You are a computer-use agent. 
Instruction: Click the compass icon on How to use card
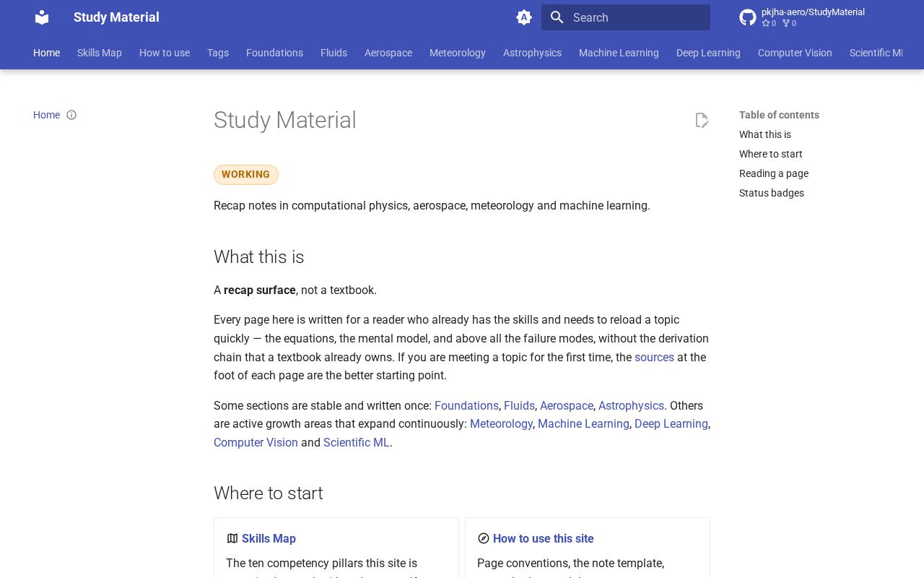484,538
